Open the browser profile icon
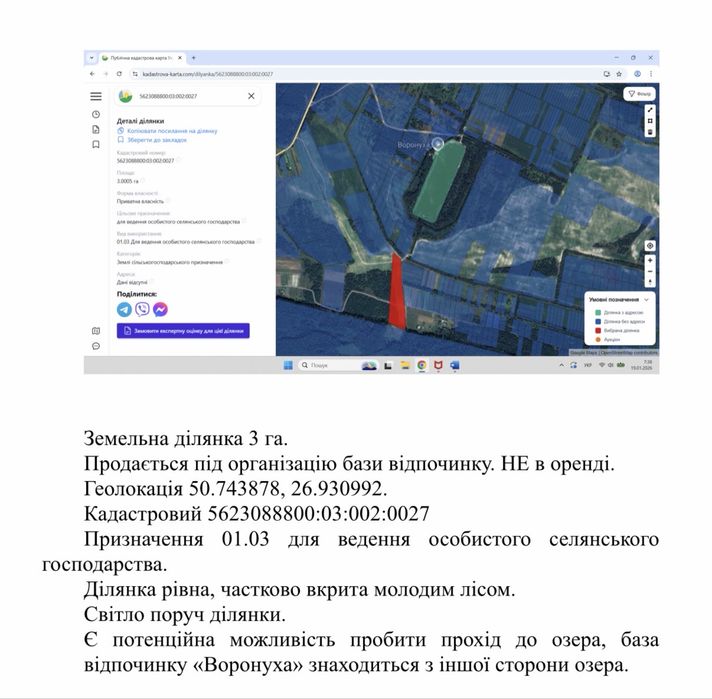Image resolution: width=712 pixels, height=699 pixels. [637, 74]
